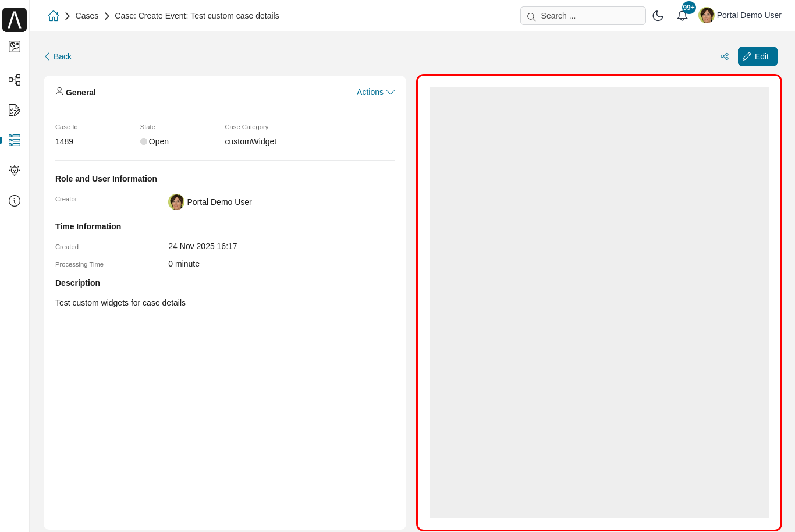This screenshot has height=532, width=795.
Task: Toggle dark mode with the moon icon
Action: click(658, 16)
